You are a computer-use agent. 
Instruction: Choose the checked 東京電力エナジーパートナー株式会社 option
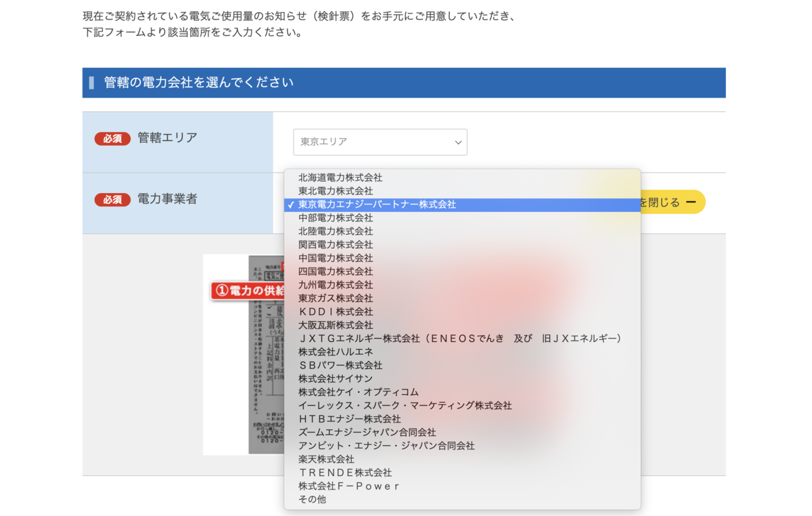[462, 205]
